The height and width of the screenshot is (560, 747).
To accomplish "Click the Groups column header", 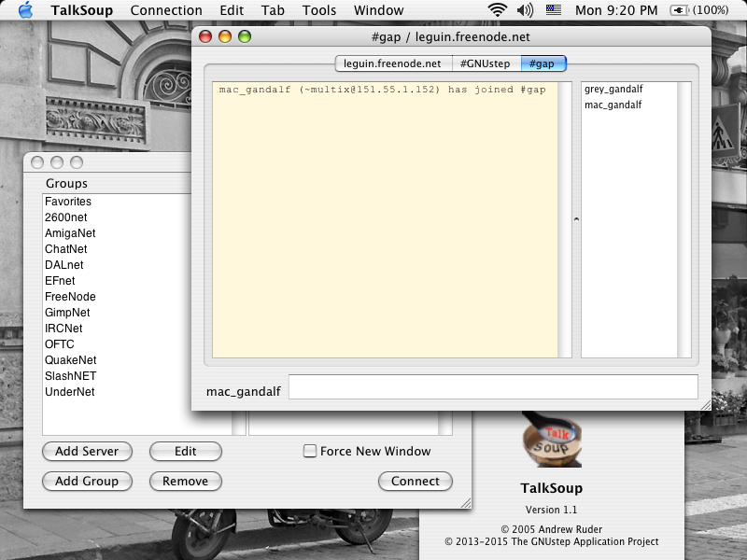I will pos(66,183).
